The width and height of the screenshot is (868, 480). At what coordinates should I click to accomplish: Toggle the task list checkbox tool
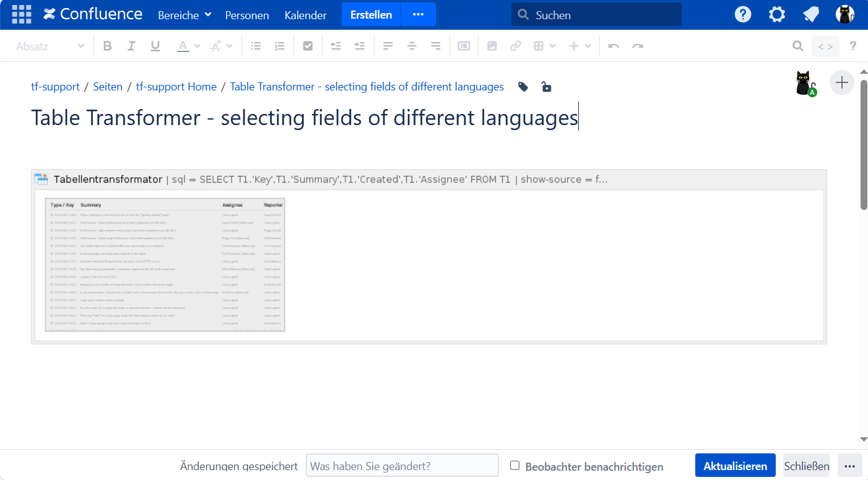[308, 46]
